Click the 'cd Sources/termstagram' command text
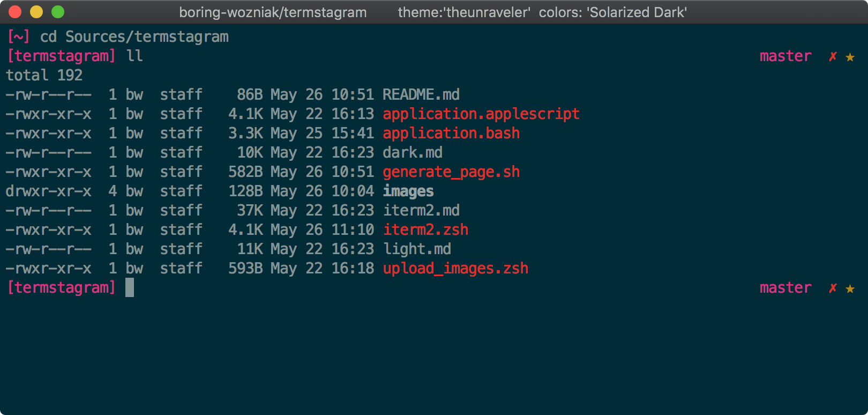Viewport: 868px width, 415px height. coord(134,37)
